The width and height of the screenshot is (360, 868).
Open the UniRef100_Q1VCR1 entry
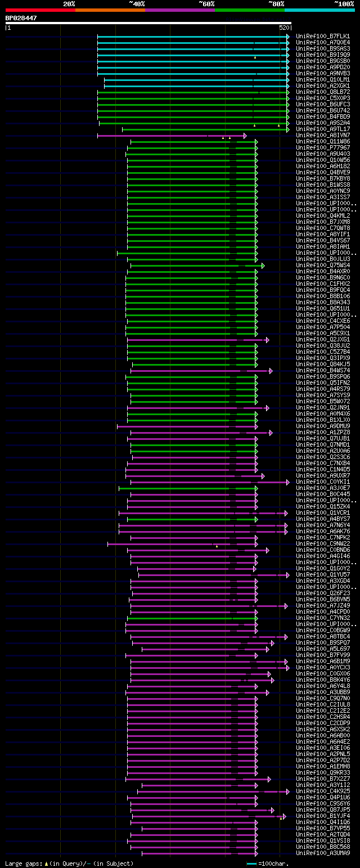[x=323, y=512]
